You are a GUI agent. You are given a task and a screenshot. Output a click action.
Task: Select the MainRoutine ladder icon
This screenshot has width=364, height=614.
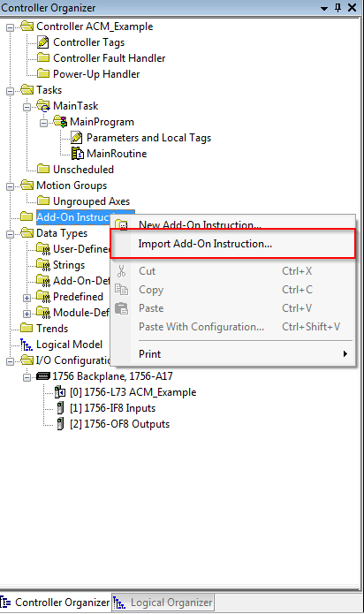tap(77, 154)
